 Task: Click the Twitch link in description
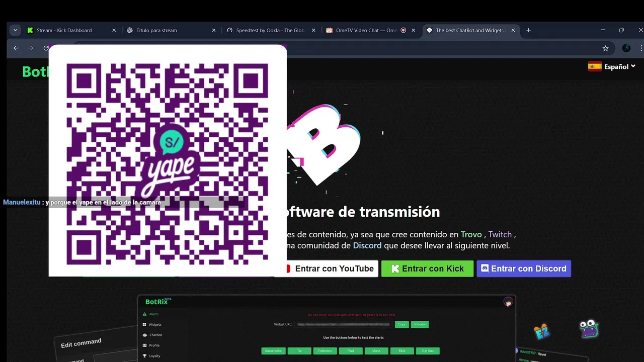(500, 234)
